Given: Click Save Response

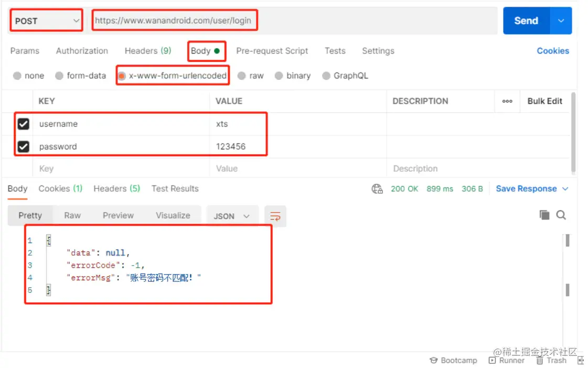Looking at the screenshot, I should pyautogui.click(x=526, y=188).
